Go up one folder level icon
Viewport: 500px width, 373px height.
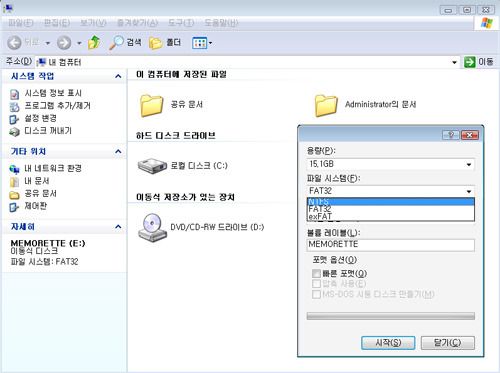(x=94, y=43)
